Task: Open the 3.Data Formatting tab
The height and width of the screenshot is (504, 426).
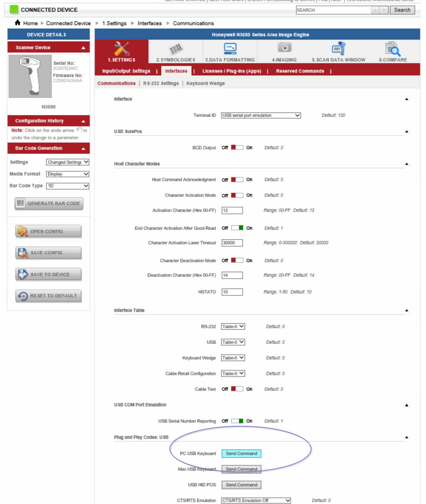Action: click(x=230, y=52)
